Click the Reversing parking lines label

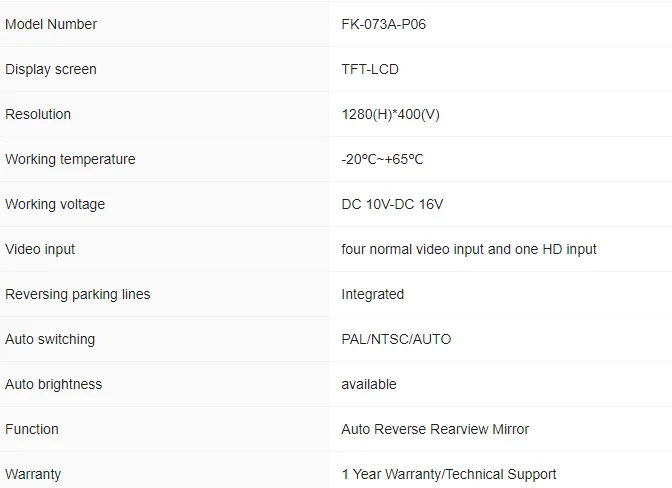78,294
